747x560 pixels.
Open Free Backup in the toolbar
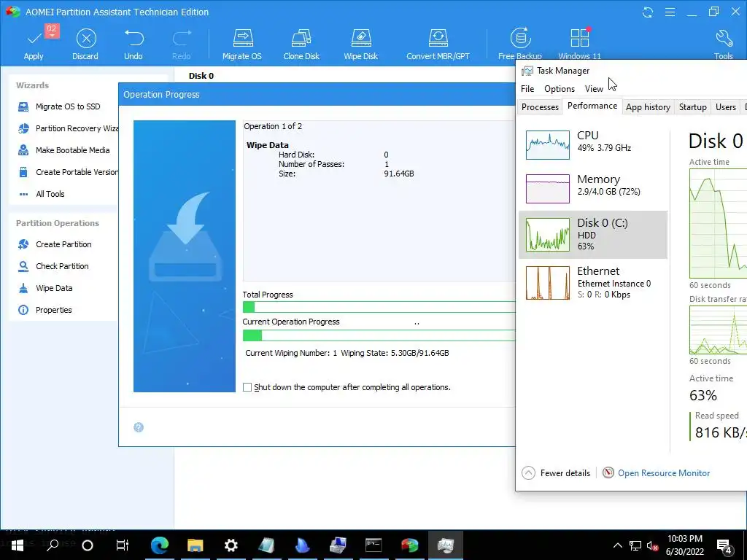[519, 44]
